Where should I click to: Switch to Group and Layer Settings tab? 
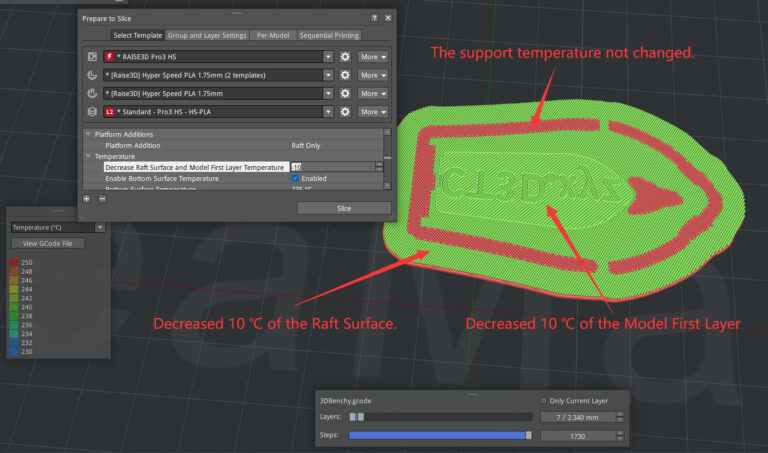pyautogui.click(x=207, y=35)
